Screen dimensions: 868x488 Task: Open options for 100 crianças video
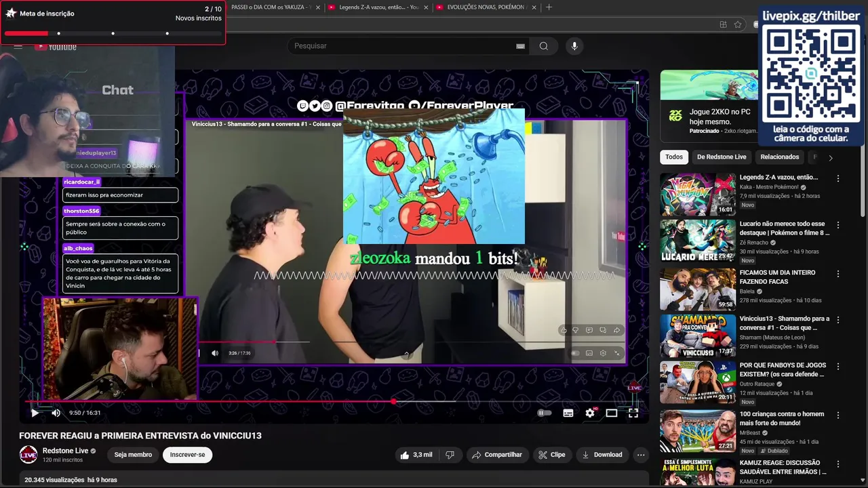(x=838, y=415)
